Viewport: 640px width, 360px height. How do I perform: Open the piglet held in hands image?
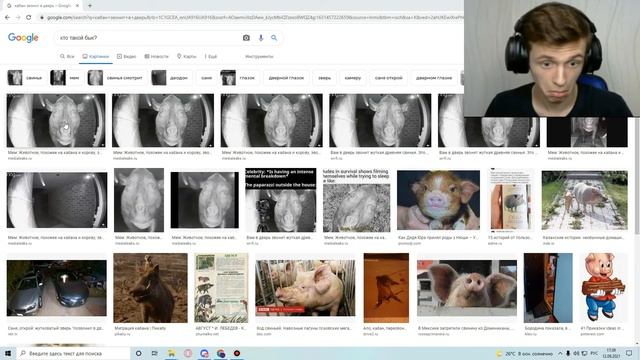(x=438, y=200)
